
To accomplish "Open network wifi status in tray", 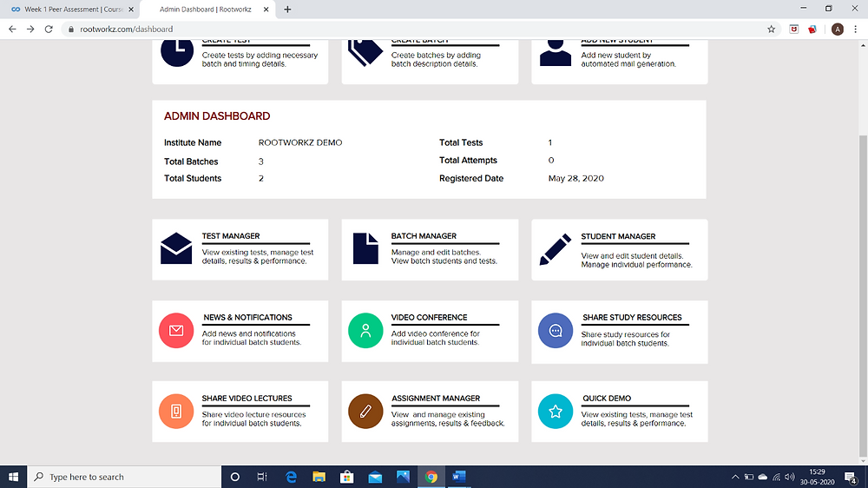I will tap(776, 477).
